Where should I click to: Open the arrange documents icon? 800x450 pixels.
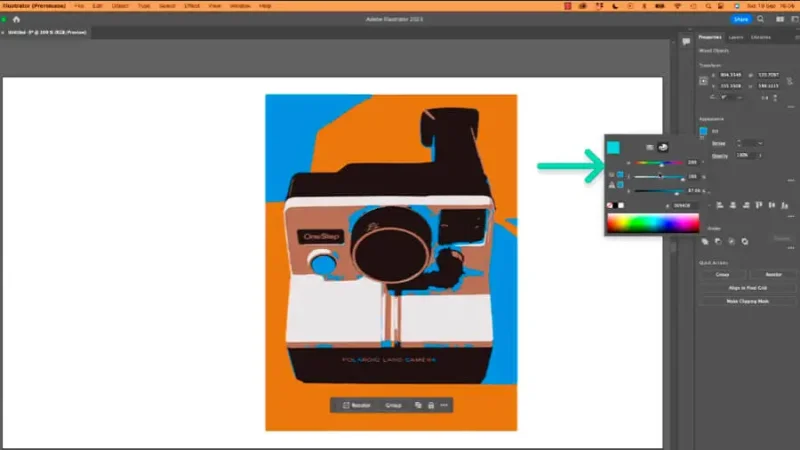[x=780, y=19]
